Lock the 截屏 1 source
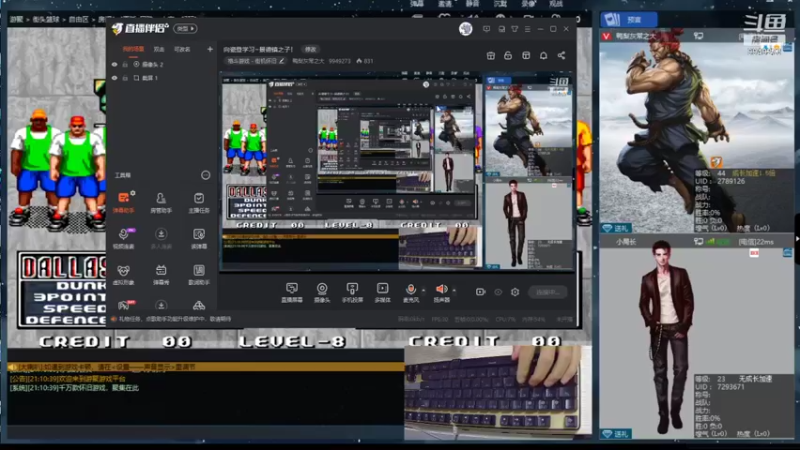 [x=125, y=78]
